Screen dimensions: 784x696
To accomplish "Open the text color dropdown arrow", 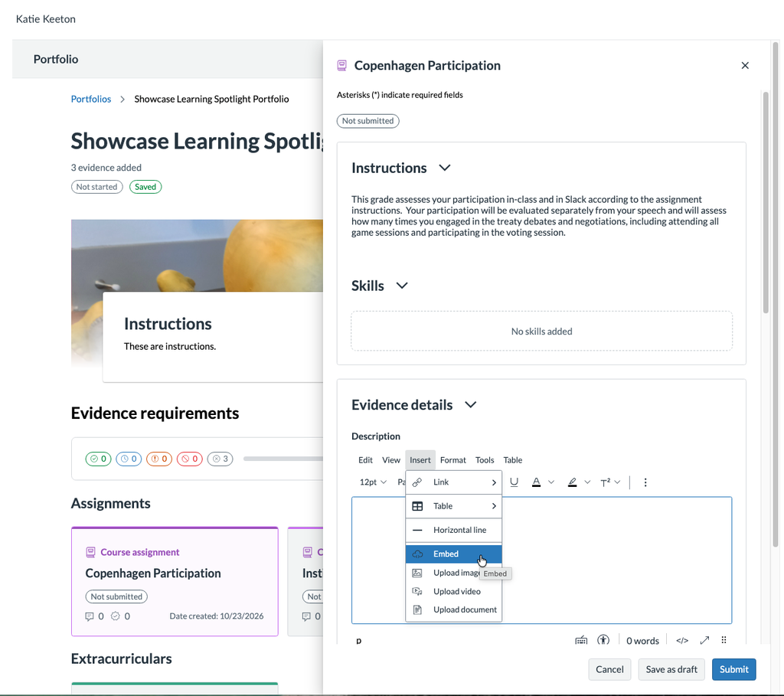I will (x=551, y=482).
